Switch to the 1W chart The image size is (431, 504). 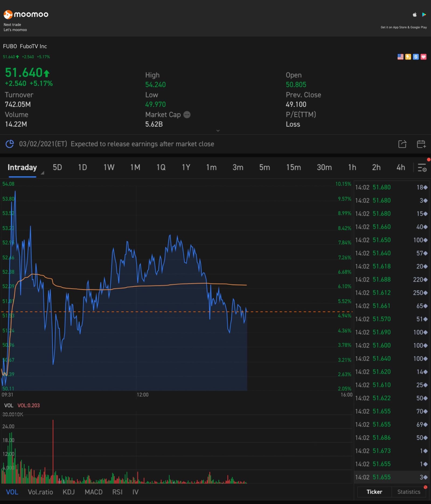[x=109, y=167]
